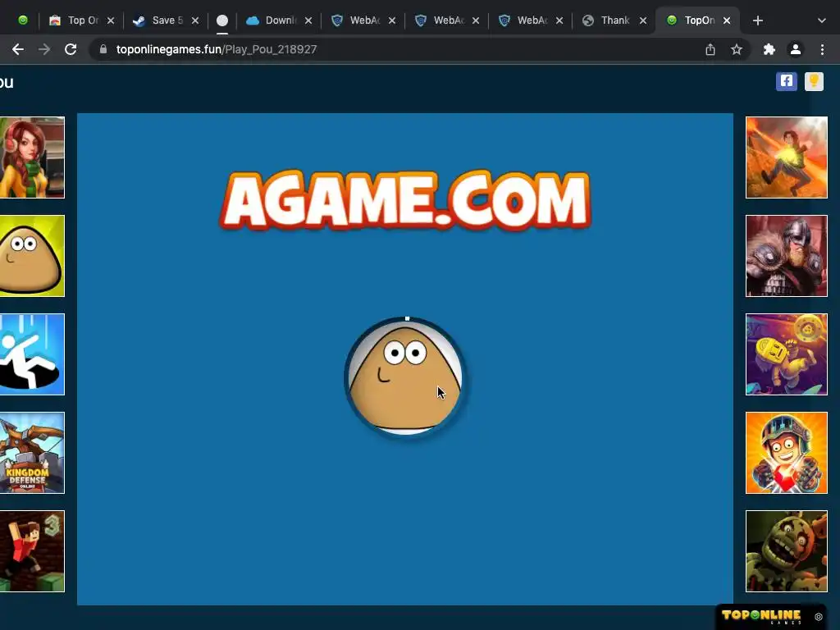
Task: Click the AGAME.COM logo
Action: point(405,200)
